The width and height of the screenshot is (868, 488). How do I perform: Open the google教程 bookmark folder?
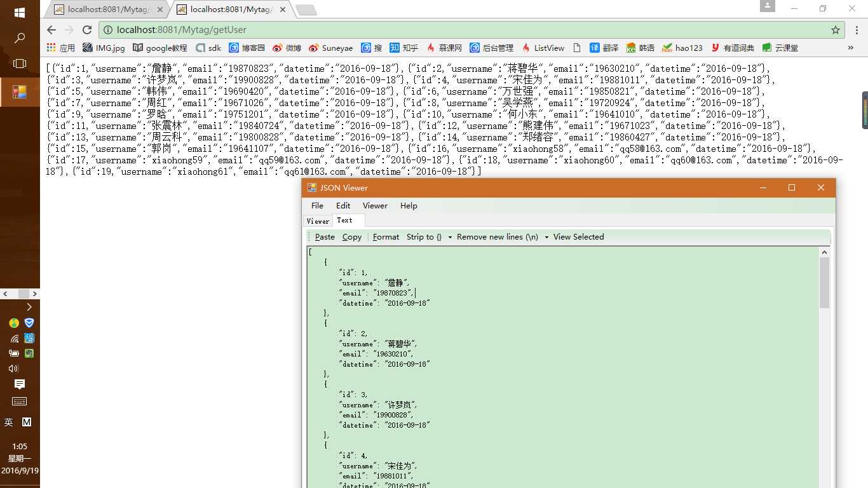point(159,48)
